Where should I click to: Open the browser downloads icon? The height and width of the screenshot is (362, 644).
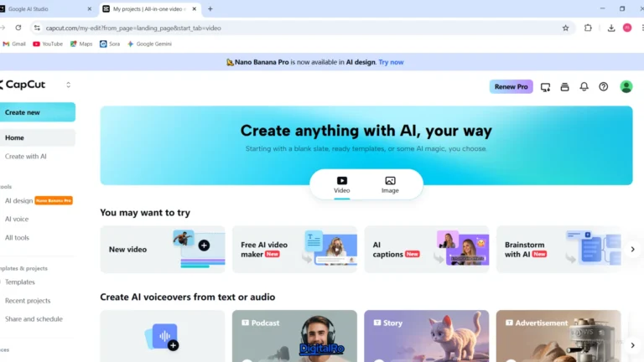[611, 28]
